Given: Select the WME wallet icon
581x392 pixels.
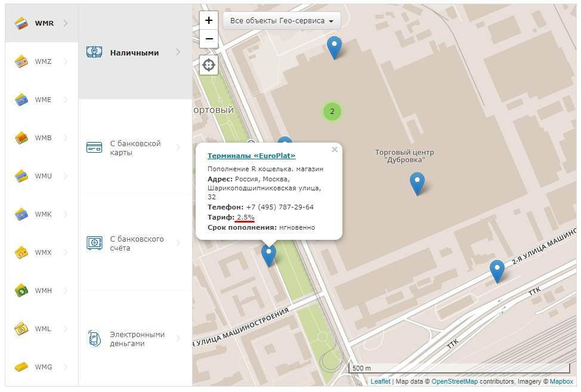Looking at the screenshot, I should [x=22, y=100].
